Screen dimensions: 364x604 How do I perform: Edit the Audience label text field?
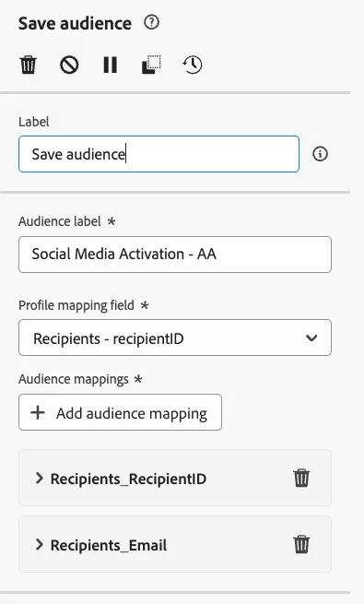[x=175, y=255]
